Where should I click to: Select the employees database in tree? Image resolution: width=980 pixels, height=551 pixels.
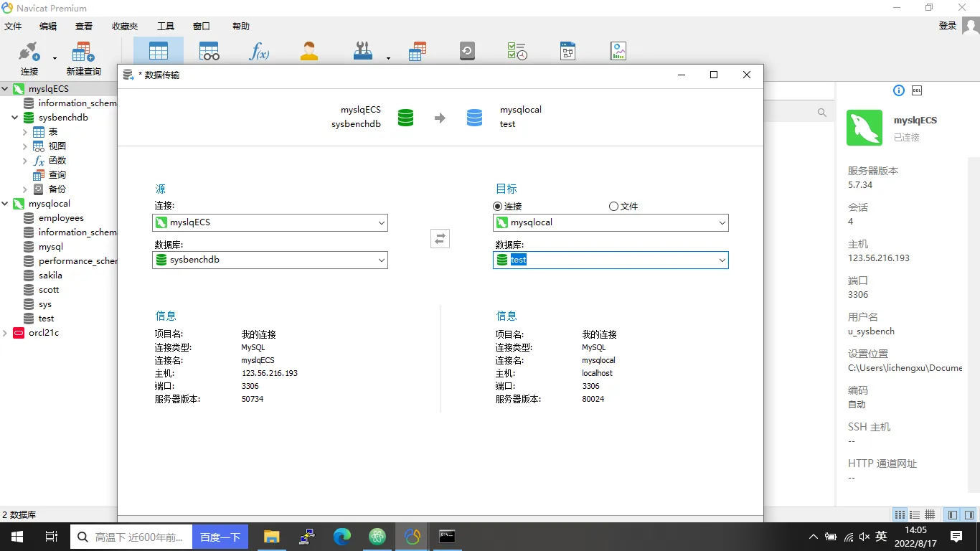coord(62,218)
